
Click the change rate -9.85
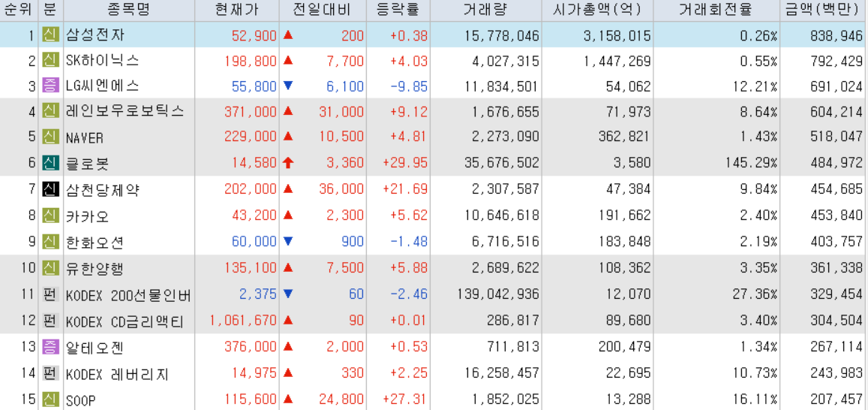pos(408,86)
